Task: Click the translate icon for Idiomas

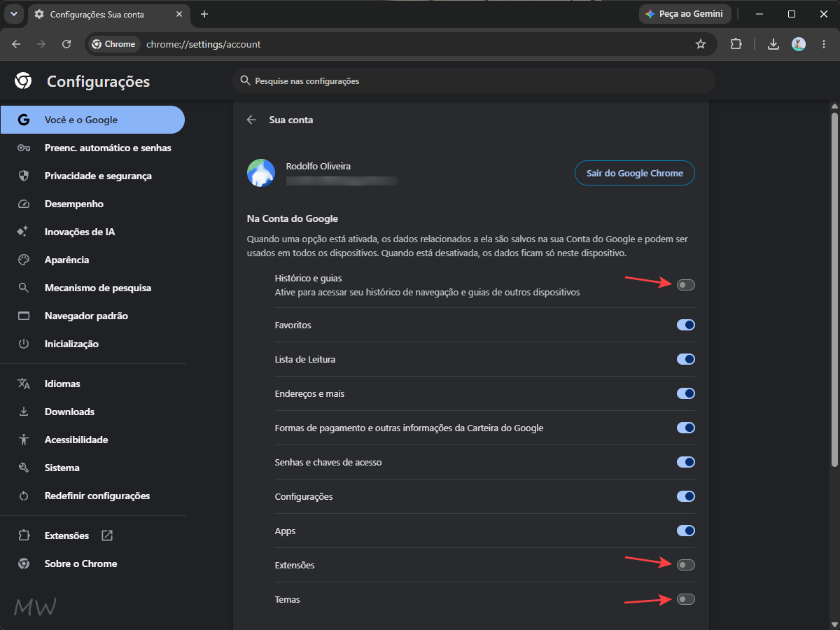Action: click(x=24, y=384)
